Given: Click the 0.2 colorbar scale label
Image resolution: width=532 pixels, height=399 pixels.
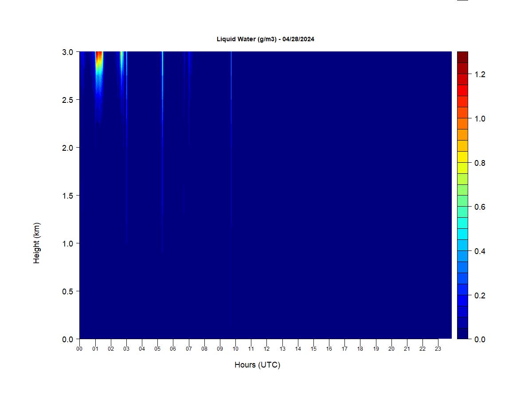Looking at the screenshot, I should [480, 296].
